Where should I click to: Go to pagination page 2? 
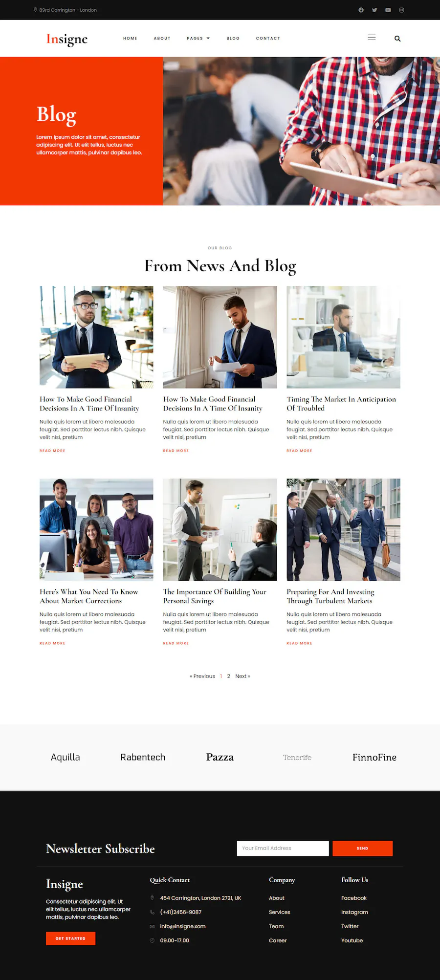228,676
